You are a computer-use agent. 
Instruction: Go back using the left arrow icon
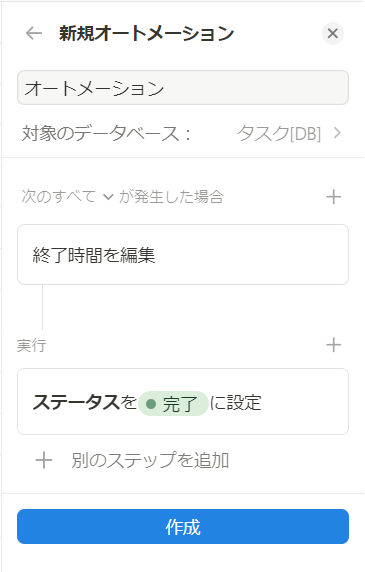[34, 34]
